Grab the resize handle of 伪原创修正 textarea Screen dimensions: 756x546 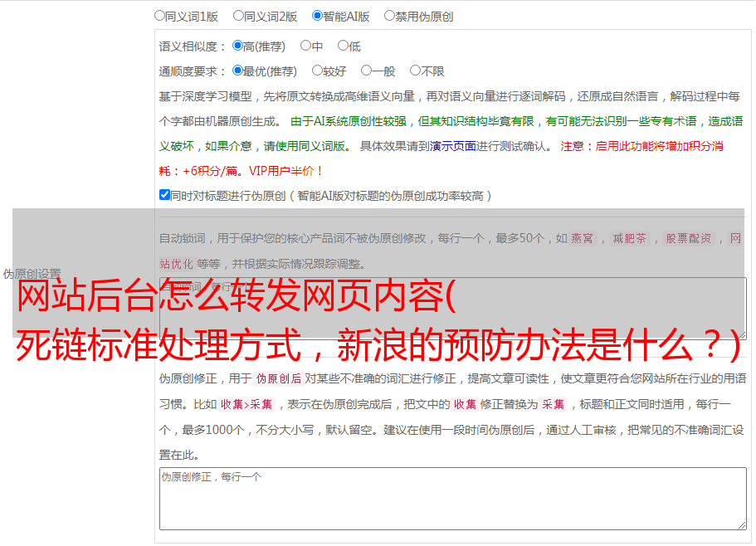[742, 526]
